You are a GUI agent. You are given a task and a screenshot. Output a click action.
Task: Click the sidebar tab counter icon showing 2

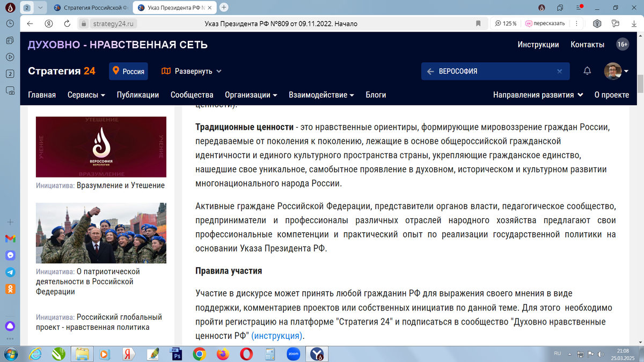pos(10,75)
